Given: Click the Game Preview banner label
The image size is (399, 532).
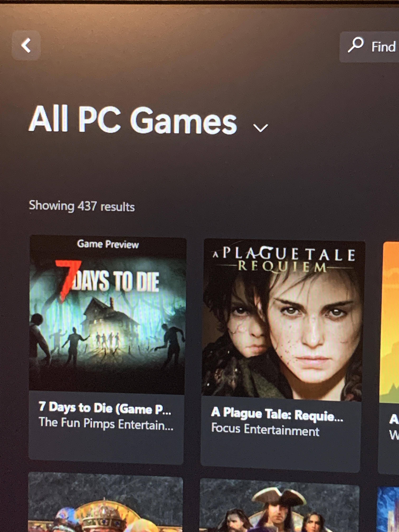Looking at the screenshot, I should 108,244.
